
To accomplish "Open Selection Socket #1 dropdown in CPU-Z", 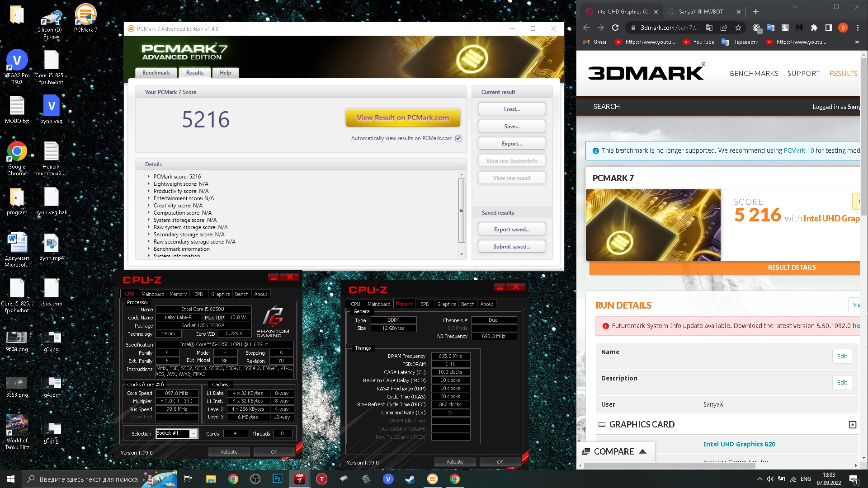I will pyautogui.click(x=193, y=434).
